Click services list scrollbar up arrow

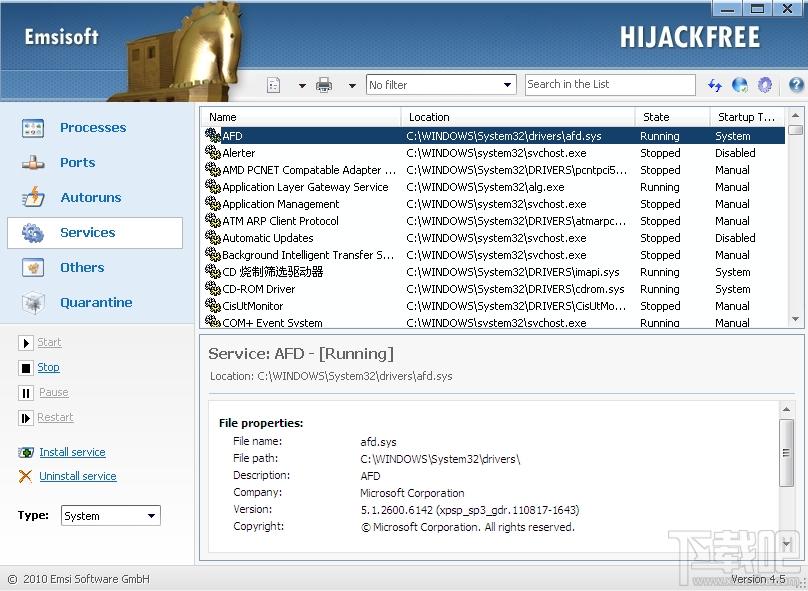795,115
